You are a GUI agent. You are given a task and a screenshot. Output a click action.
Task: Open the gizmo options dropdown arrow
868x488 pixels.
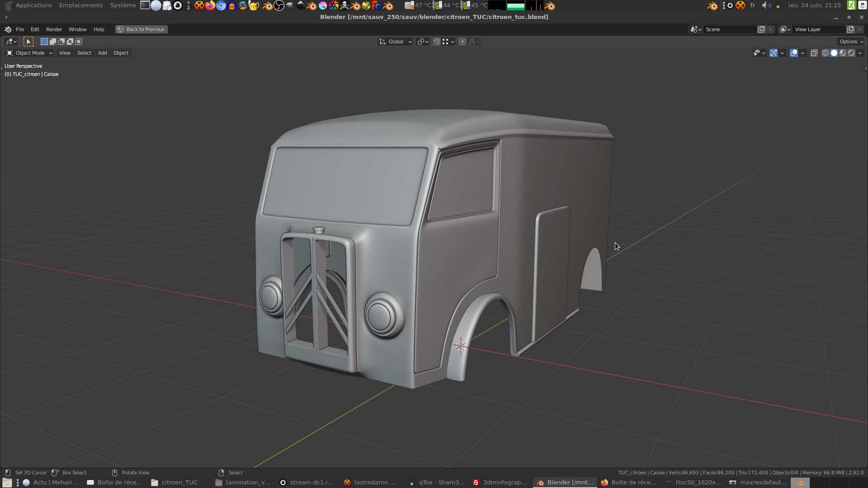782,53
